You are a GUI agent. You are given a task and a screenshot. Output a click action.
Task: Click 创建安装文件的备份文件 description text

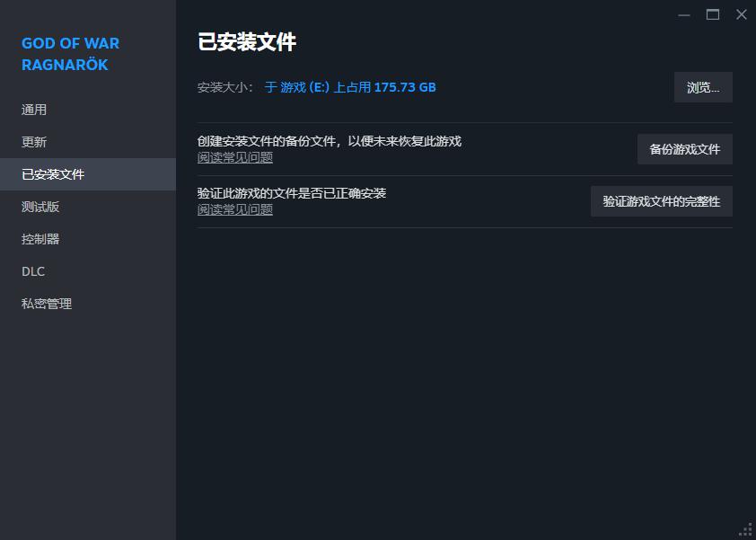pyautogui.click(x=330, y=141)
